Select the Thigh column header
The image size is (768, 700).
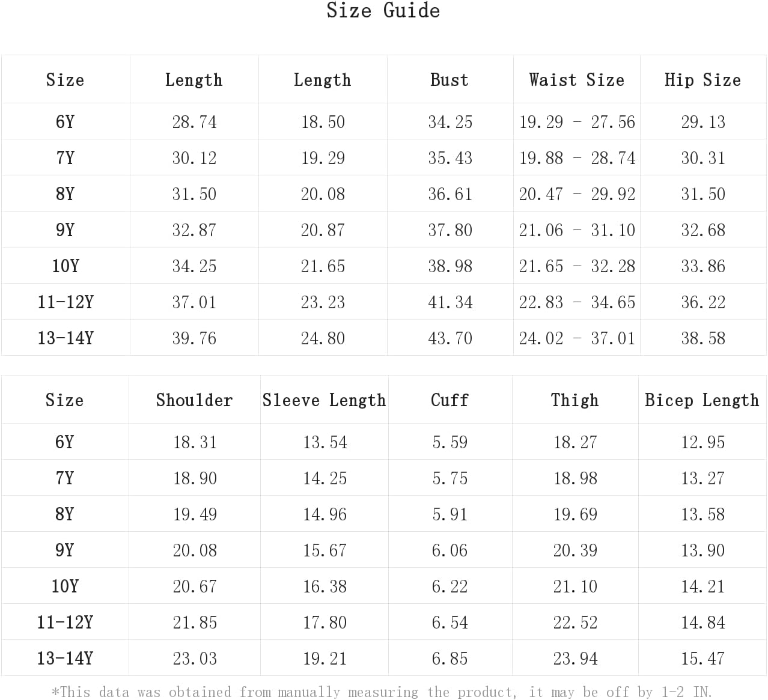575,400
